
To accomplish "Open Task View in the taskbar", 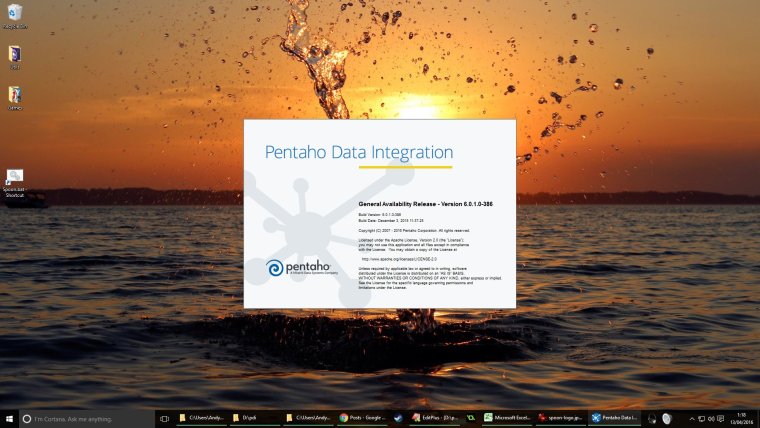I will (x=165, y=418).
